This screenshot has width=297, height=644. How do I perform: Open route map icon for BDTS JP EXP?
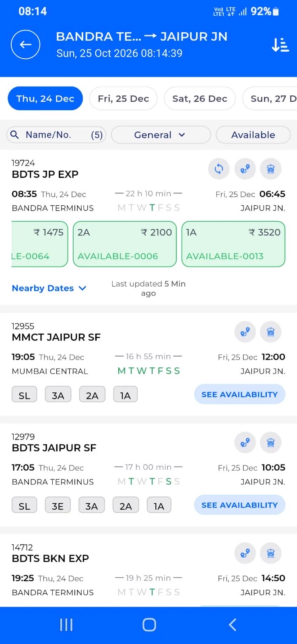pos(245,169)
